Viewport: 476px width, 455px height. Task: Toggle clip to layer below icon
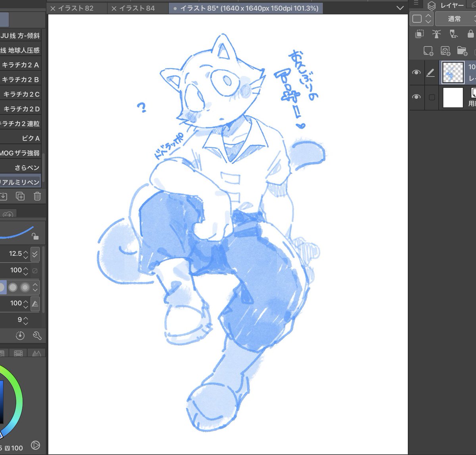pyautogui.click(x=419, y=34)
